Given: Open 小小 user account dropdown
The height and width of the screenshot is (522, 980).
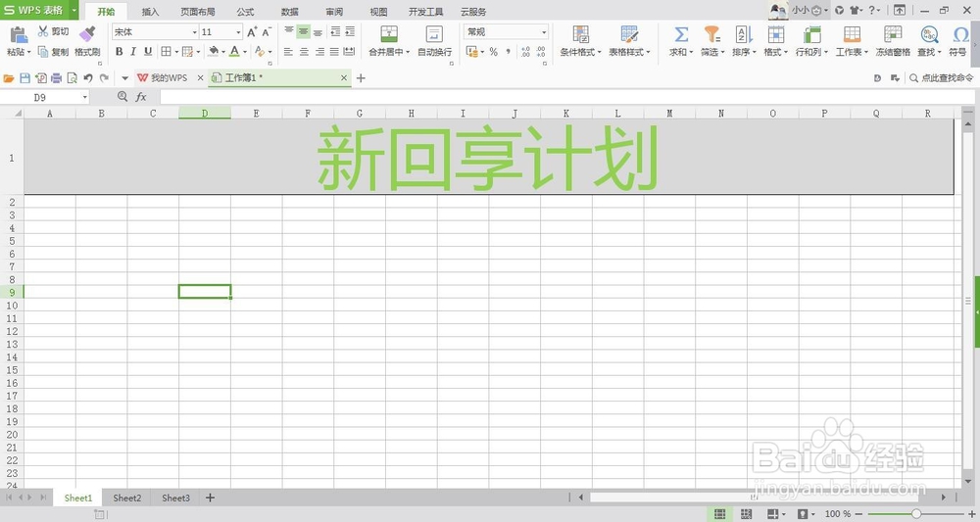Looking at the screenshot, I should click(x=809, y=10).
